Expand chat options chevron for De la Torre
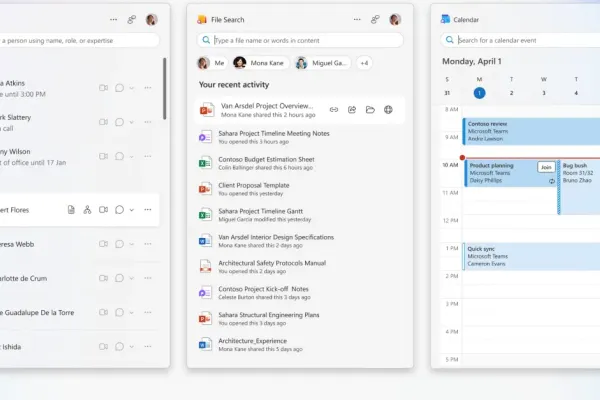 132,312
